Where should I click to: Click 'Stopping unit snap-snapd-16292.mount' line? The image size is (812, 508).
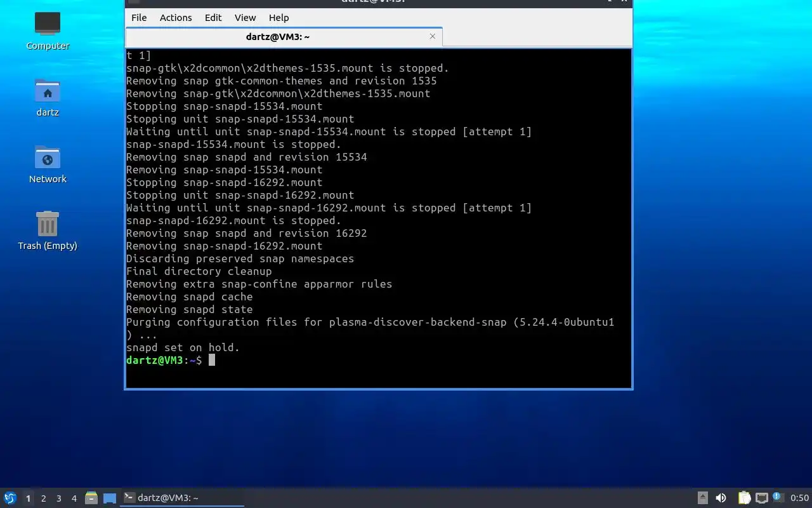click(x=240, y=195)
